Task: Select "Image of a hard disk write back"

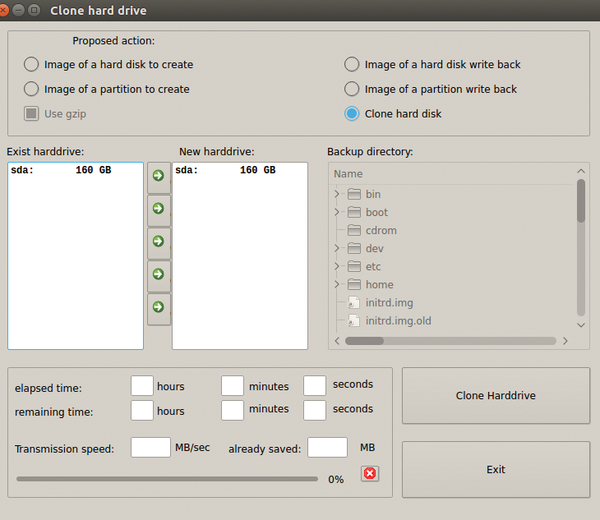Action: click(352, 65)
